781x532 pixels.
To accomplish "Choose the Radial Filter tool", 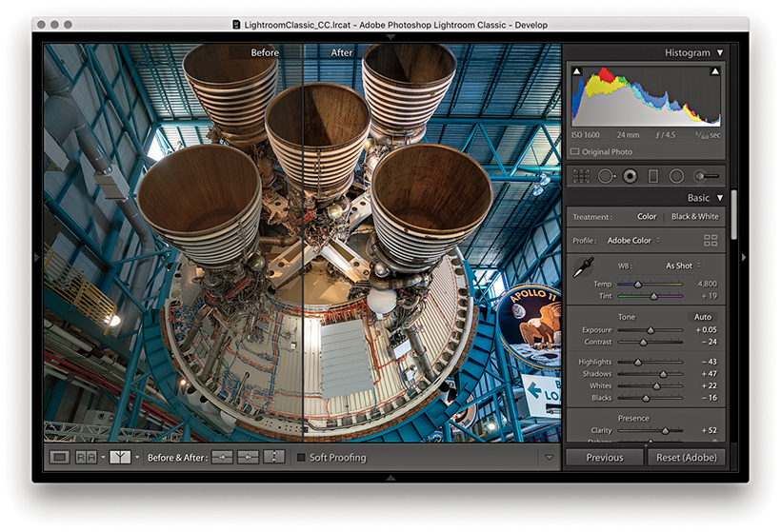I will point(676,176).
